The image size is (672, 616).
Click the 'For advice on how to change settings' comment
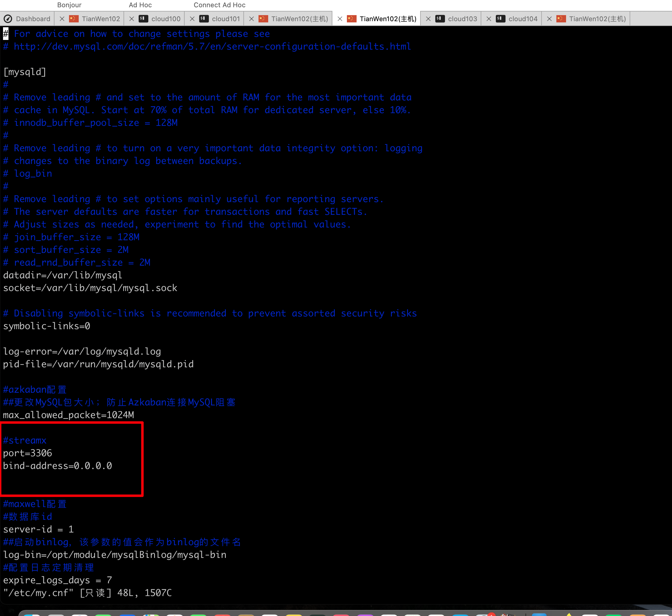pyautogui.click(x=137, y=34)
